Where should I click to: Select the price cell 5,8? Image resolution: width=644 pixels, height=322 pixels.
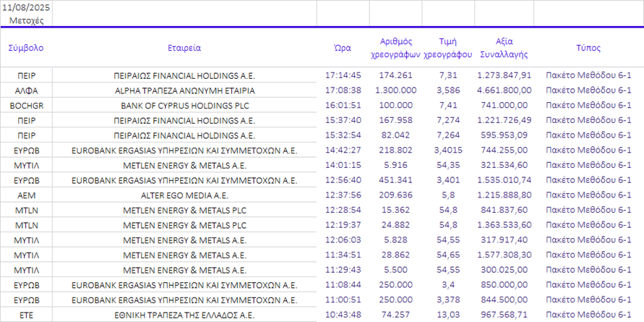pyautogui.click(x=448, y=195)
